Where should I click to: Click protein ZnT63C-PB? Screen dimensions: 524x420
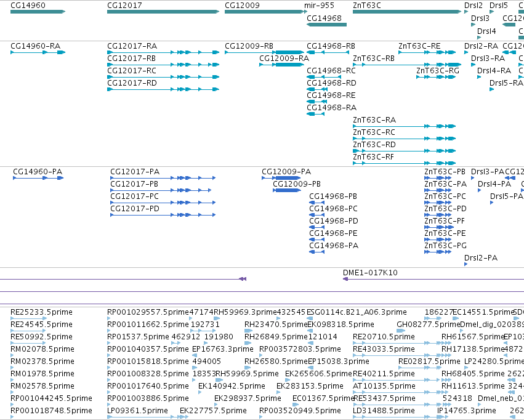click(445, 172)
